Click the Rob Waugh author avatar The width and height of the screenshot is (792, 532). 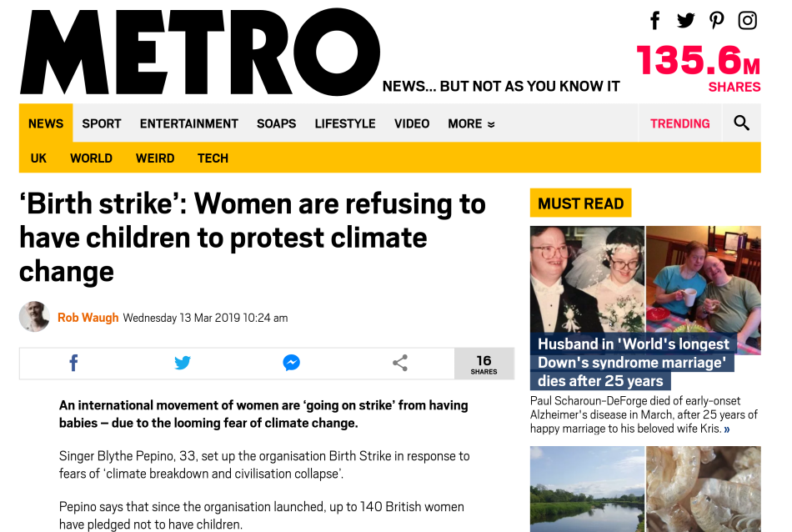tap(34, 317)
